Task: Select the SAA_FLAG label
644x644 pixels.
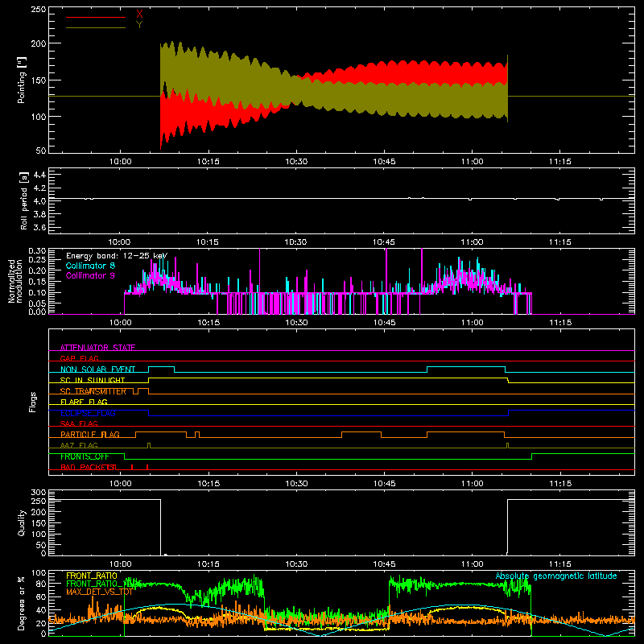Action: click(x=79, y=423)
